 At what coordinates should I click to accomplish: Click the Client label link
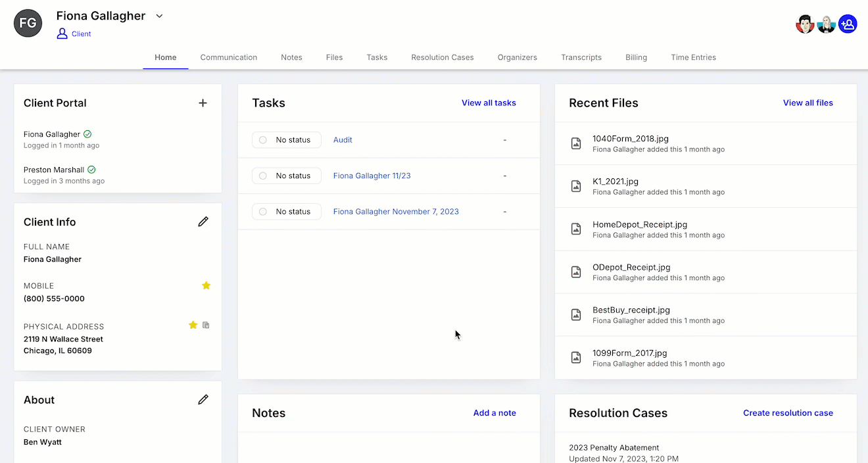(x=82, y=34)
